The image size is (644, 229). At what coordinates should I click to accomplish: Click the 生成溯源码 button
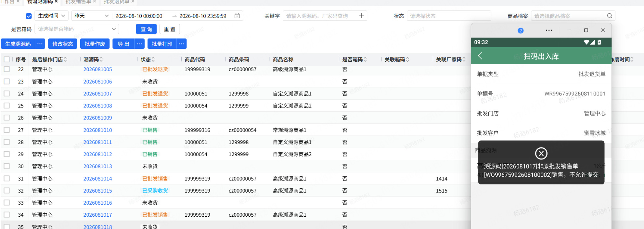tap(18, 44)
